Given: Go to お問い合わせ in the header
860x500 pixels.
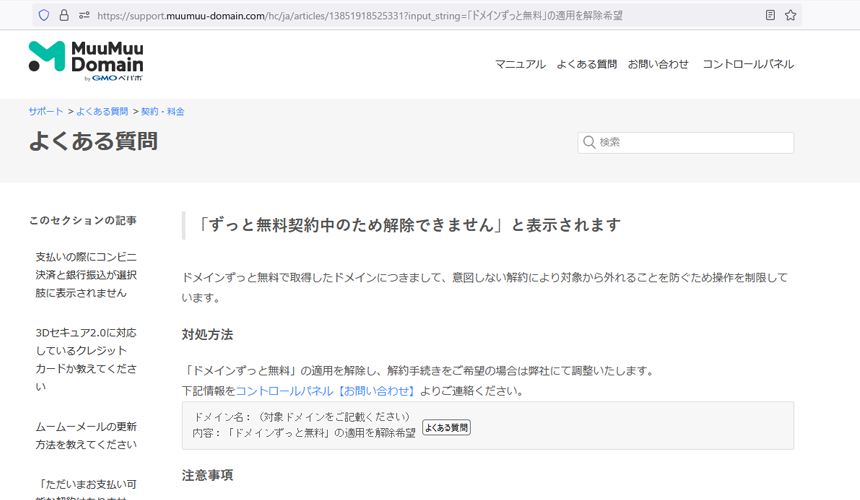Looking at the screenshot, I should tap(658, 64).
